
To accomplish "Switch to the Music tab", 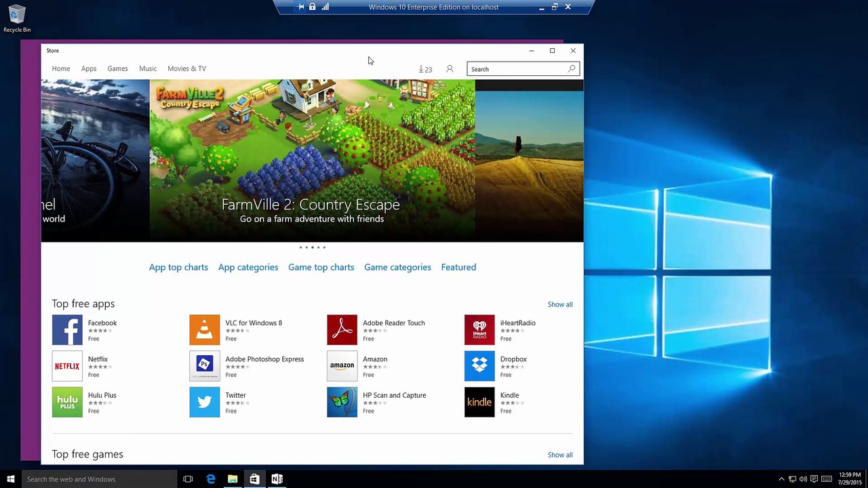I will 148,68.
